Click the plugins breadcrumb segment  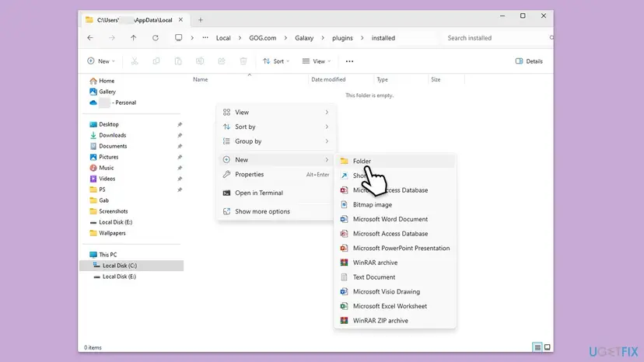click(x=342, y=38)
